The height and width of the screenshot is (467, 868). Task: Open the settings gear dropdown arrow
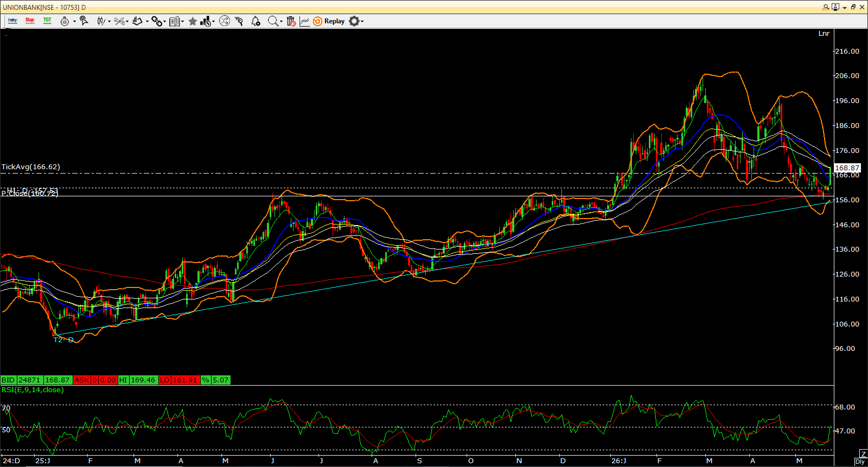tap(362, 22)
